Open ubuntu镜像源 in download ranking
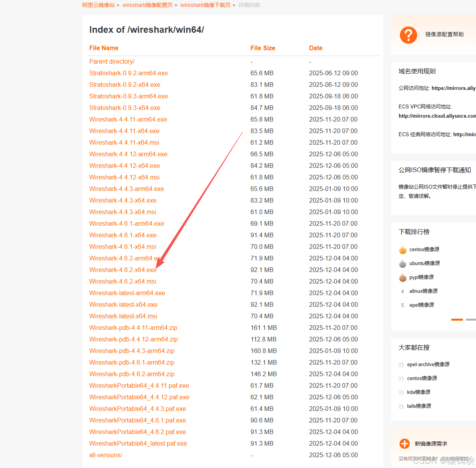 pos(425,264)
